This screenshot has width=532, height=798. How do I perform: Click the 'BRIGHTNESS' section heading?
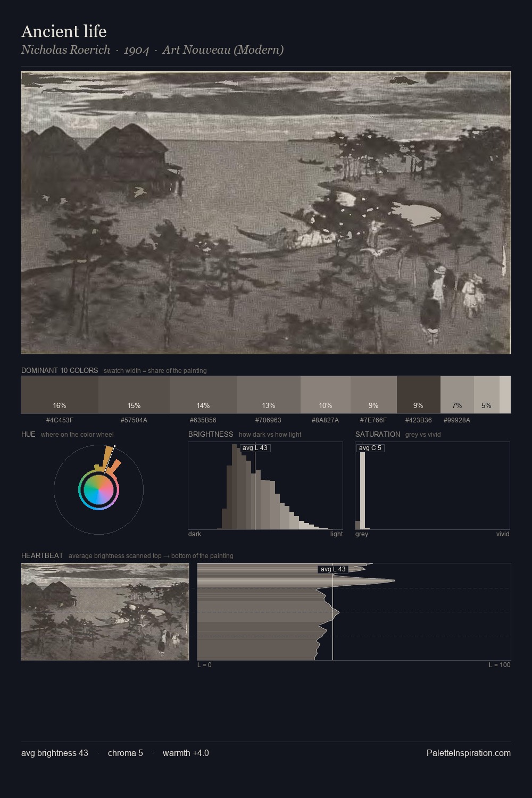pyautogui.click(x=211, y=434)
